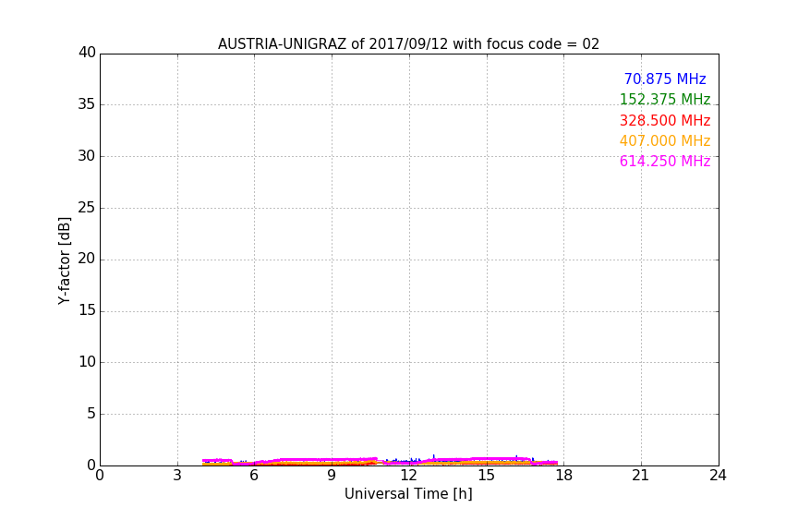Click the y-axis tick label 15
The height and width of the screenshot is (532, 798).
87,310
